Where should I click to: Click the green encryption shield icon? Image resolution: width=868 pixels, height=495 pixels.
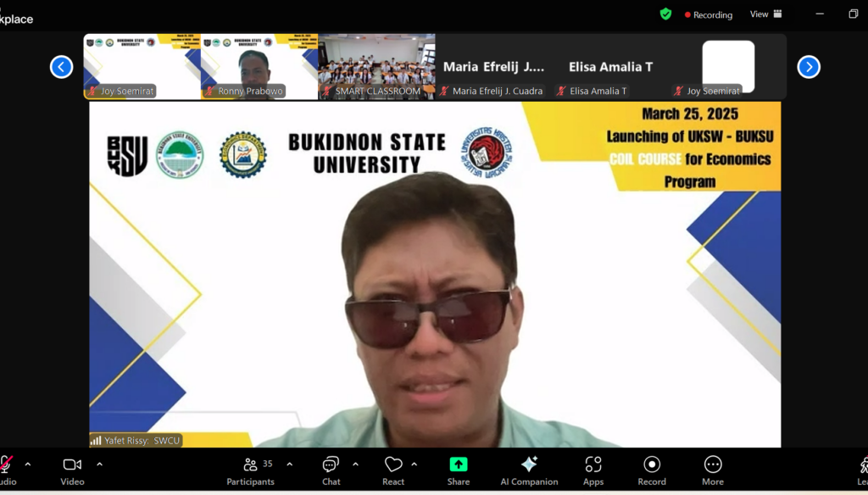coord(666,14)
